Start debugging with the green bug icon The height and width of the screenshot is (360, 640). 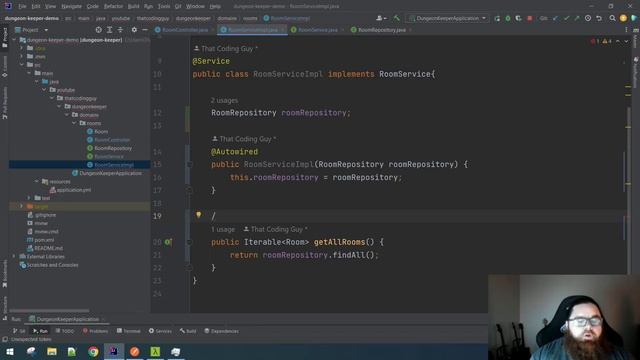click(x=508, y=18)
